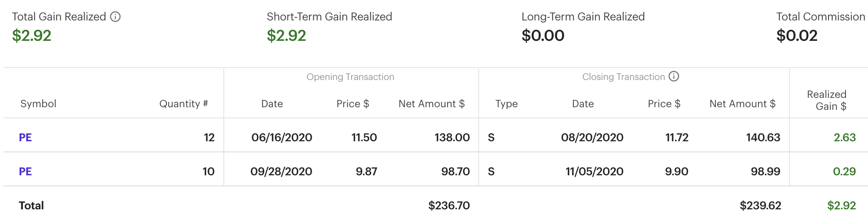Click info icon beside Total Gain Realized
Viewport: 868px width, 217px height.
[x=116, y=17]
